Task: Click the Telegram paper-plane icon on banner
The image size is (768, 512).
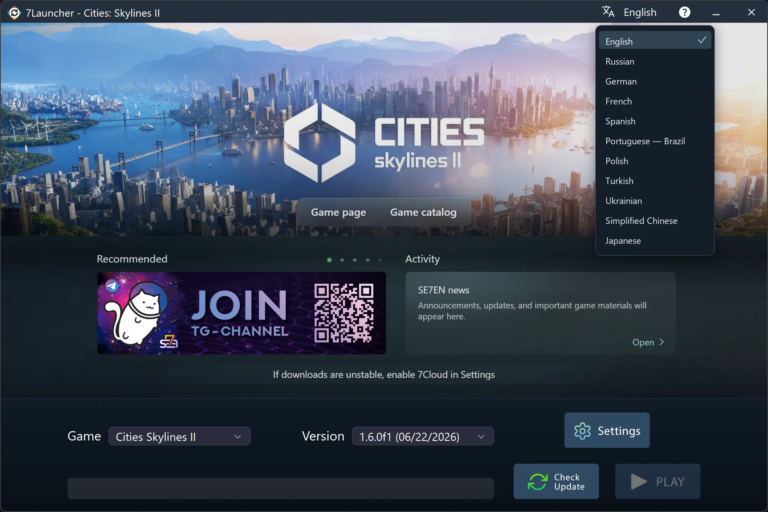Action: click(x=112, y=286)
